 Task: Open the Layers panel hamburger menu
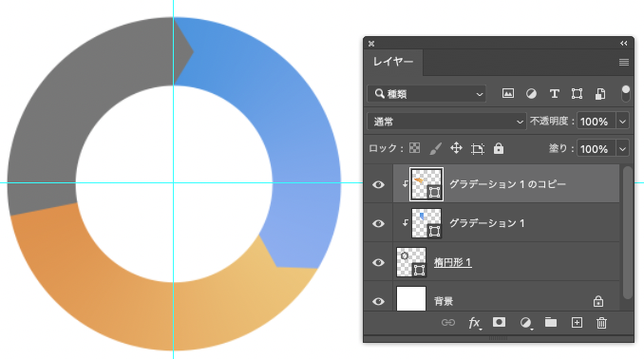[624, 62]
